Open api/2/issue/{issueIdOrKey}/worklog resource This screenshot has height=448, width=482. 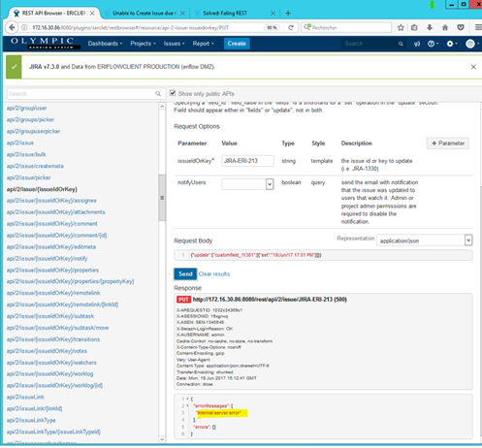(49, 374)
